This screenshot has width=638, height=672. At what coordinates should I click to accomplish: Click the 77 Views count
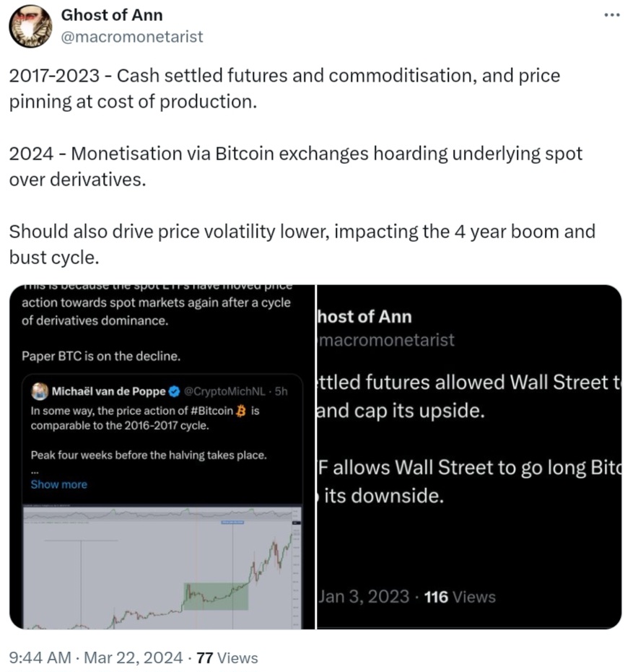coord(227,658)
